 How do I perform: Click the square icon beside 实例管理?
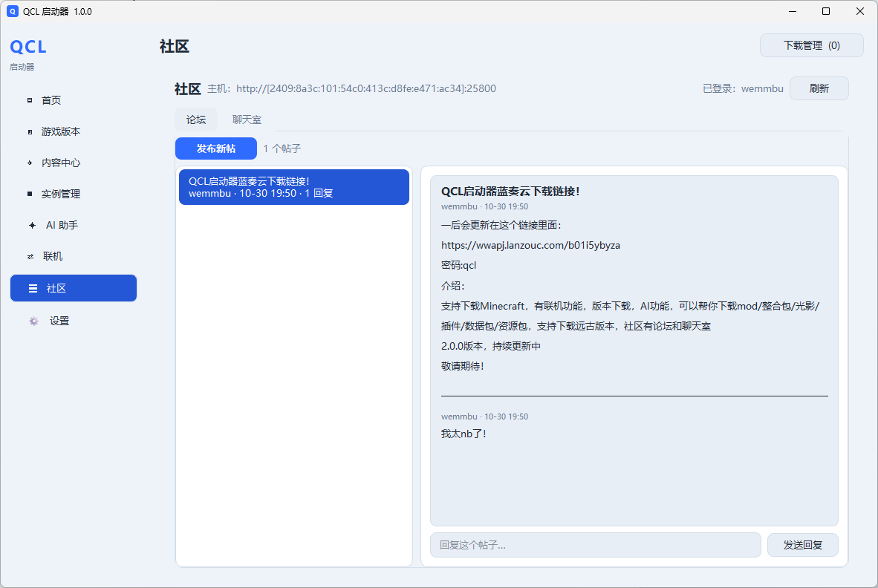(30, 194)
